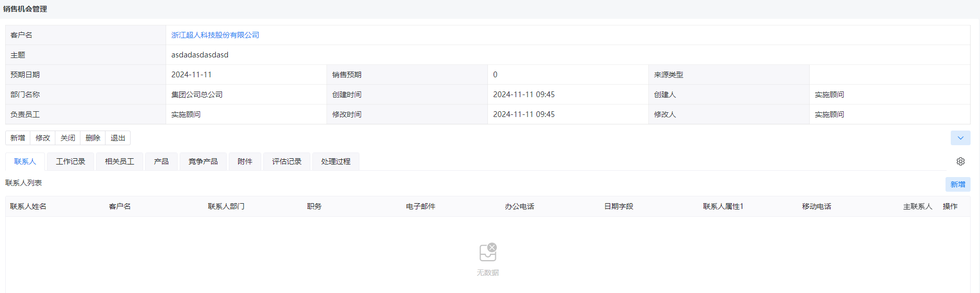
Task: Click the department value 集团公司总公司
Action: (x=197, y=95)
